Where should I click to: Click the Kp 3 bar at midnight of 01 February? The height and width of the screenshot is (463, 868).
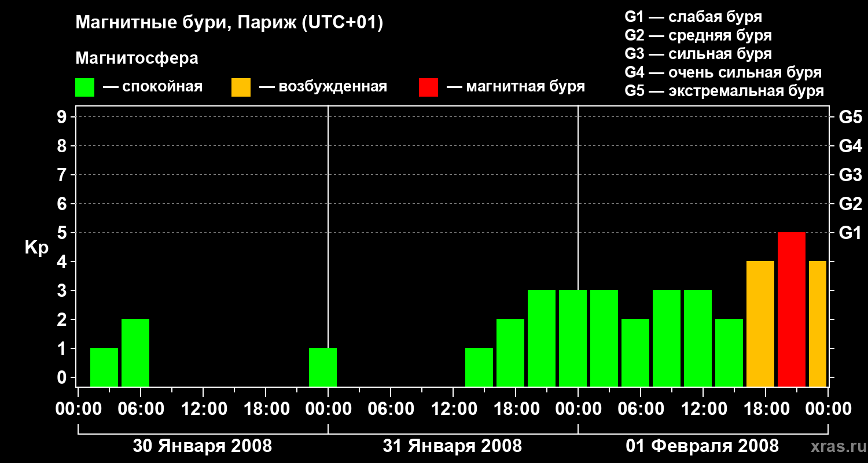point(573,338)
